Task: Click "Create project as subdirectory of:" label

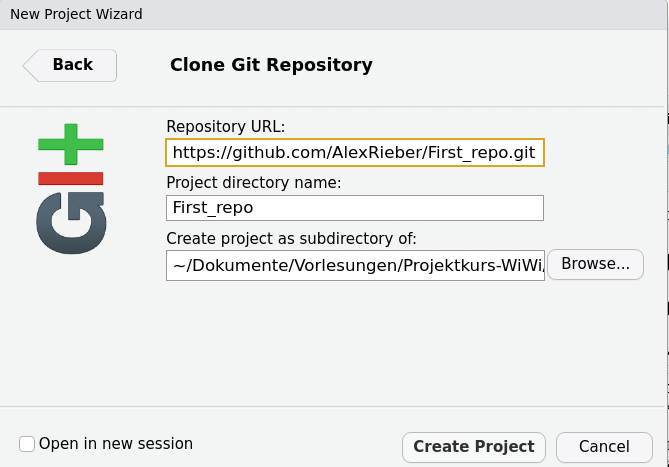Action: 291,238
